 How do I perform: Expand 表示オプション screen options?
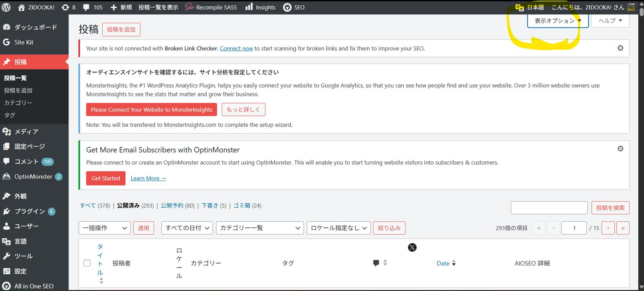[x=558, y=21]
